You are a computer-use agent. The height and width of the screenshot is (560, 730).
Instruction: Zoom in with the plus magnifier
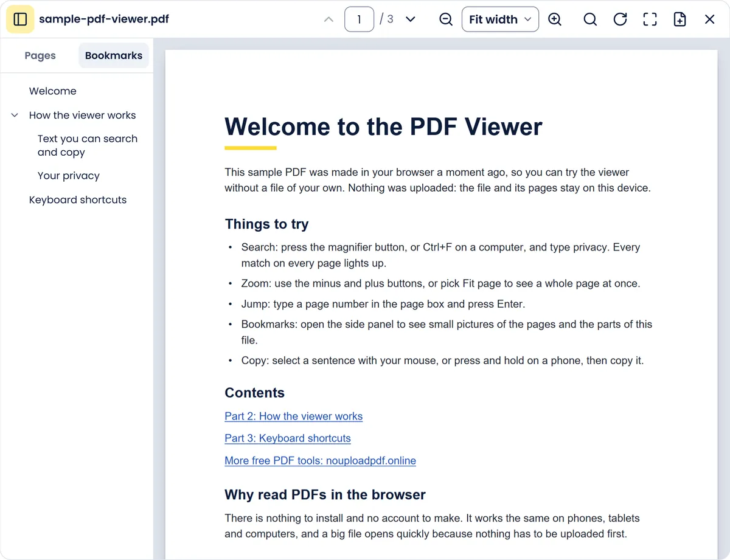(555, 19)
